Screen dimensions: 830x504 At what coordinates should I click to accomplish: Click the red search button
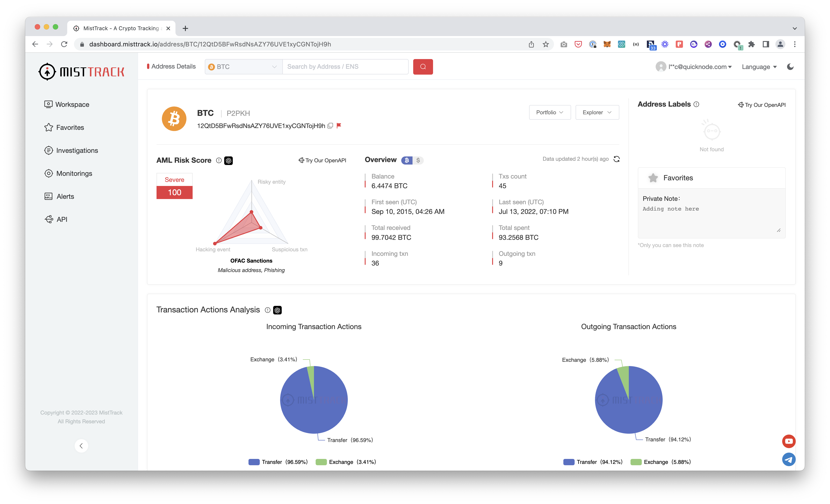click(x=423, y=67)
